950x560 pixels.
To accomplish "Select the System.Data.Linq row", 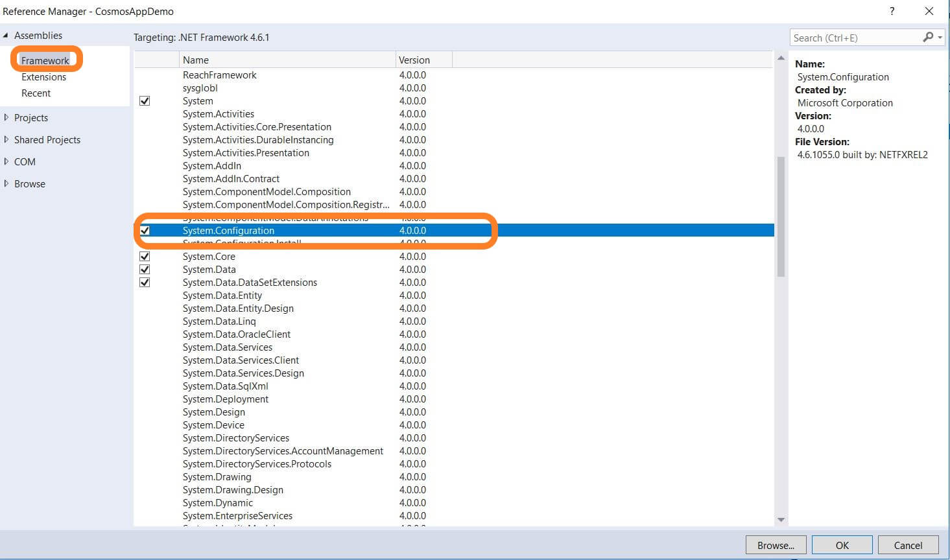I will tap(454, 321).
